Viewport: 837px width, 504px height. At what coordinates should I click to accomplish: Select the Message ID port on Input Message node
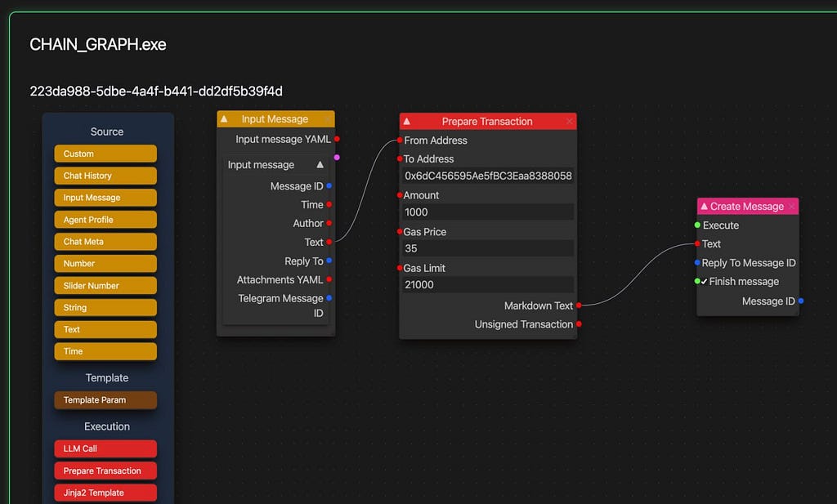click(329, 185)
